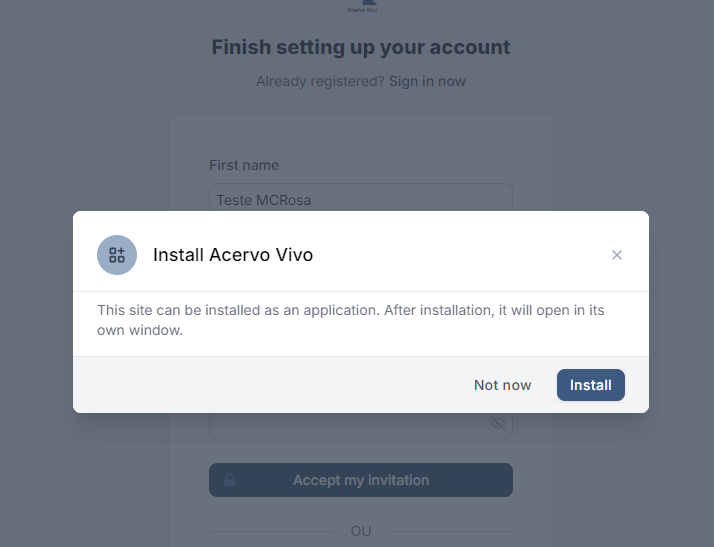
Task: Click the Finish setting up your account heading
Action: pos(361,47)
